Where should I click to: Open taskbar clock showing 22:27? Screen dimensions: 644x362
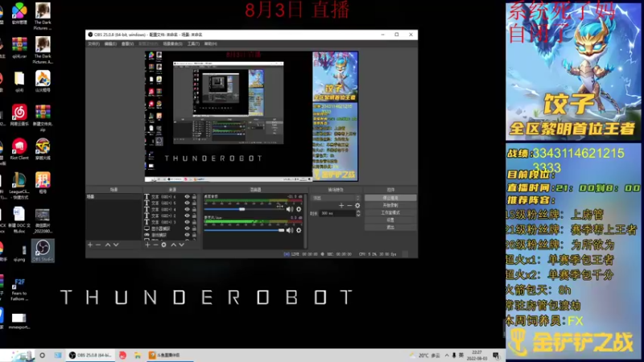[477, 356]
